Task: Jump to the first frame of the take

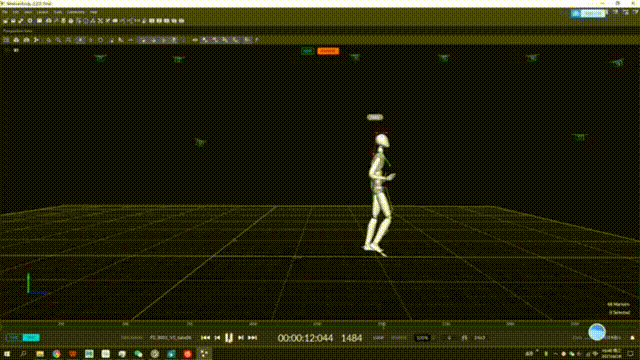Action: point(205,338)
